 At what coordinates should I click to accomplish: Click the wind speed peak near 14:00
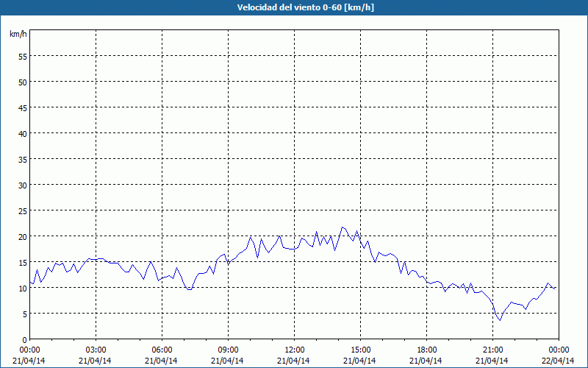click(x=342, y=227)
